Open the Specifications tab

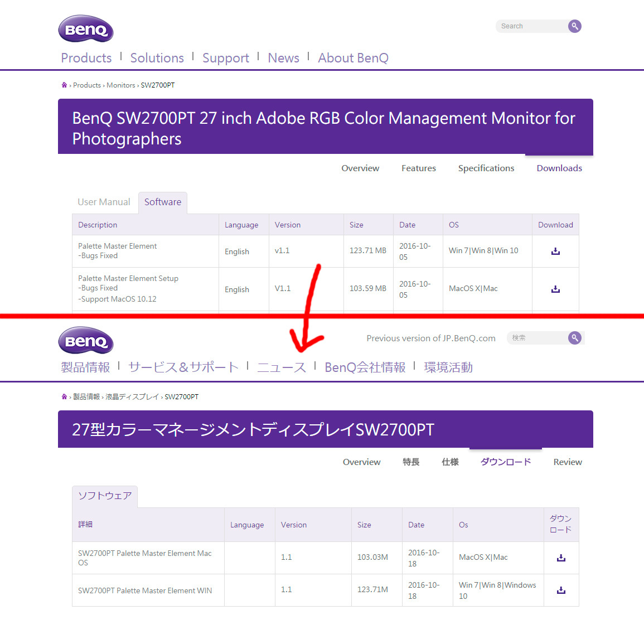pyautogui.click(x=486, y=168)
